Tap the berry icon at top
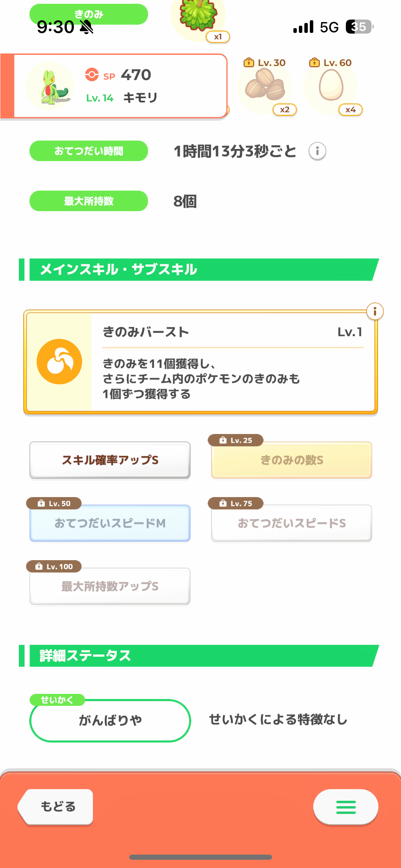This screenshot has height=868, width=401. [x=198, y=15]
